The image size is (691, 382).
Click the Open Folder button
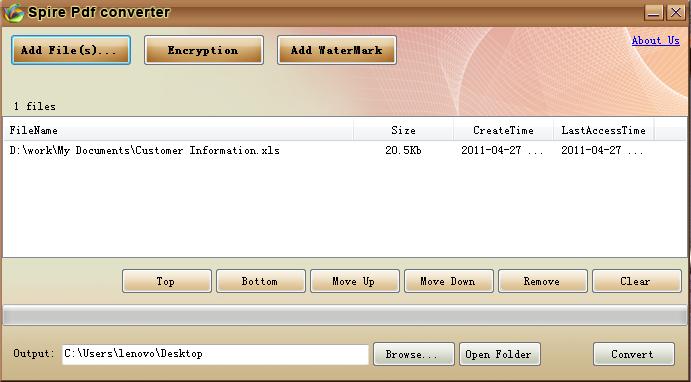click(x=500, y=354)
